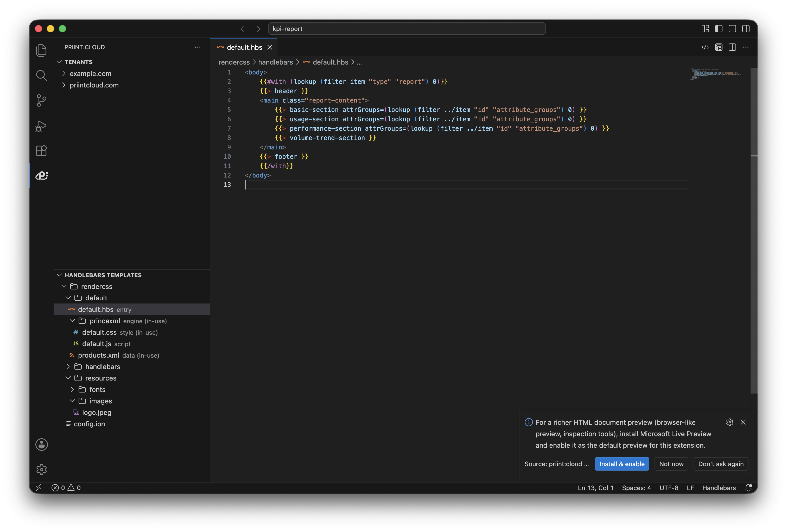The height and width of the screenshot is (532, 787).
Task: Expand the example.com tenant
Action: click(132, 73)
